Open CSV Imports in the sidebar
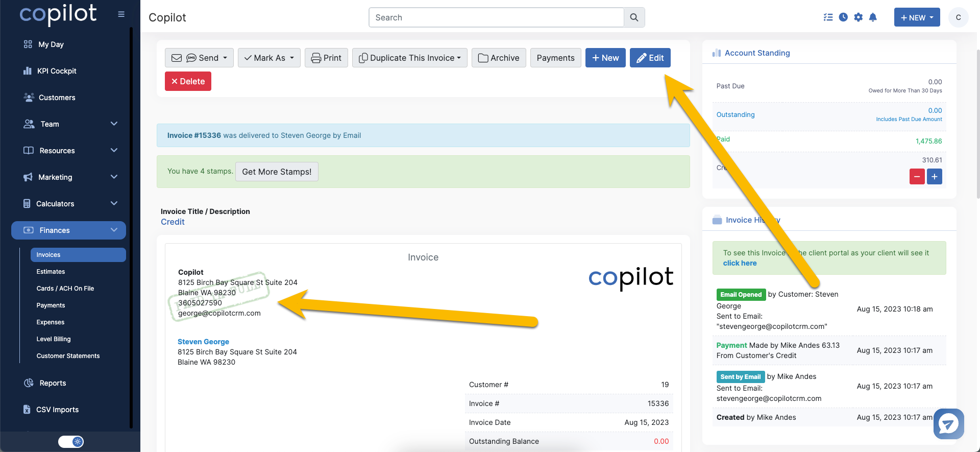The width and height of the screenshot is (980, 452). point(57,410)
